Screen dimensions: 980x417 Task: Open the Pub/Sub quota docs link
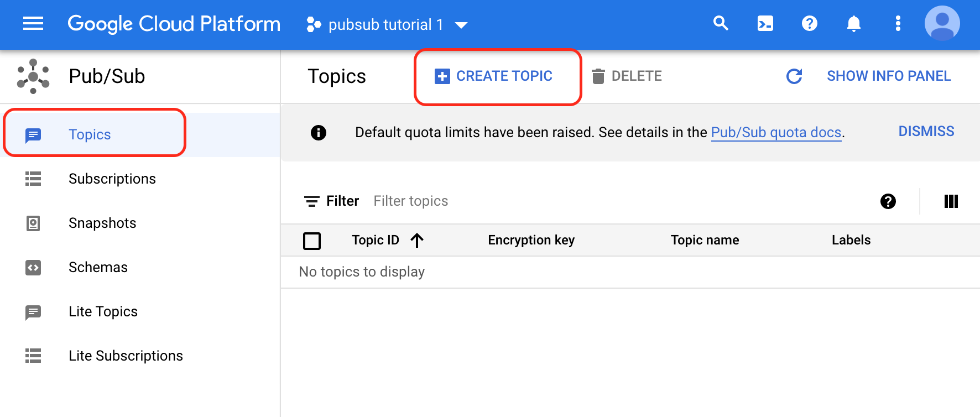[776, 132]
